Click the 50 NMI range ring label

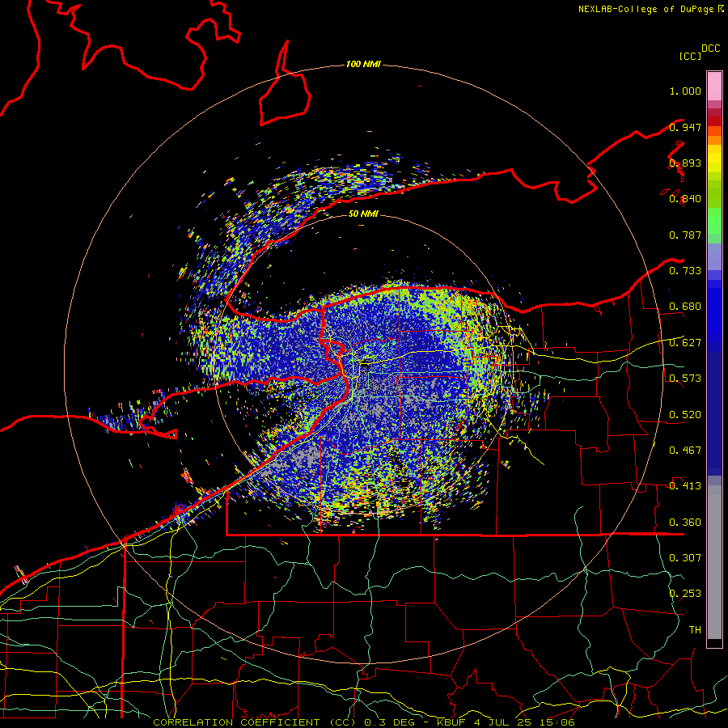pos(363,214)
